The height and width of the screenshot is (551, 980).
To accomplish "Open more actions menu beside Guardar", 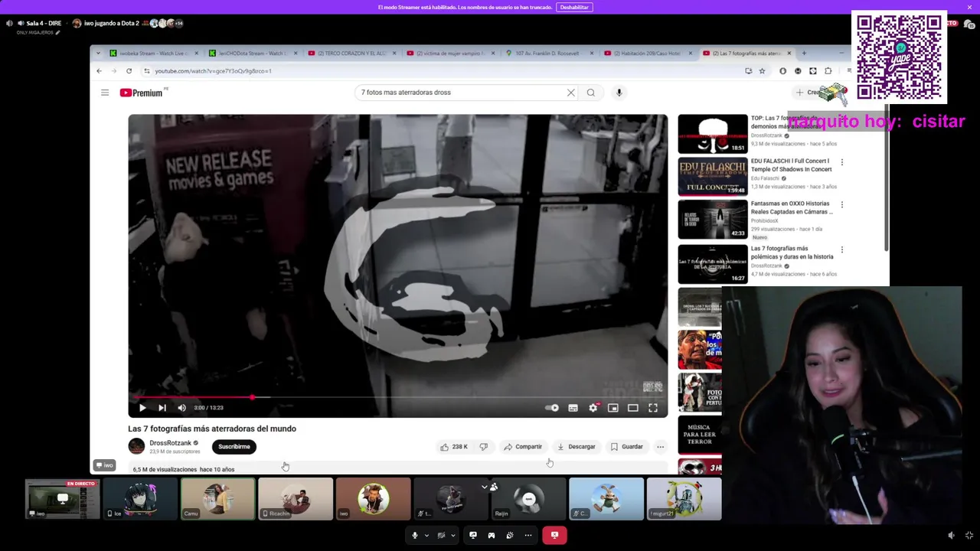I will tap(661, 447).
